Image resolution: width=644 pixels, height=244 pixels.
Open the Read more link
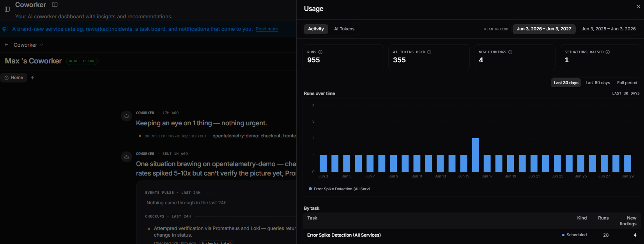pos(267,29)
